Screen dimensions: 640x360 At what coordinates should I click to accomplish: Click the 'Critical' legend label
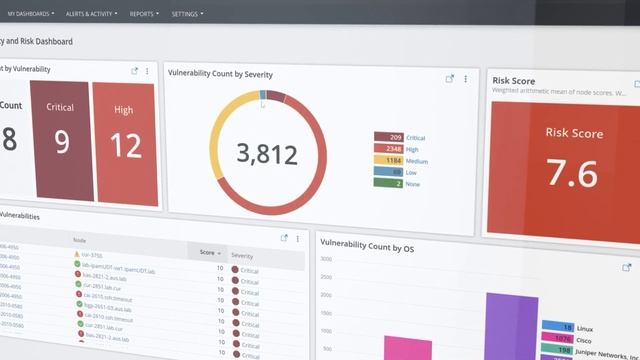tap(416, 138)
